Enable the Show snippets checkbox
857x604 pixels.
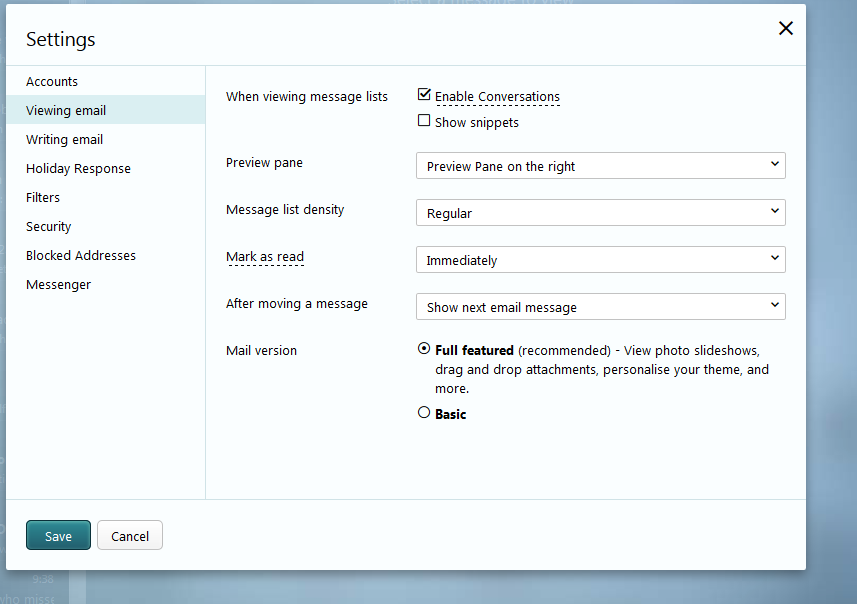pos(424,120)
